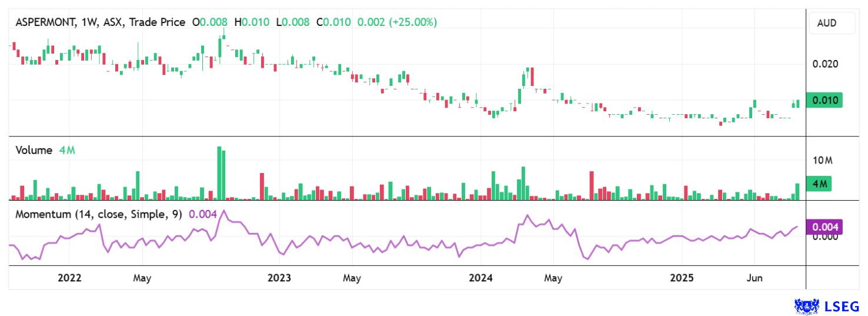Viewport: 868px width, 316px height.
Task: Click the green 0.010 current price tag
Action: [x=824, y=101]
